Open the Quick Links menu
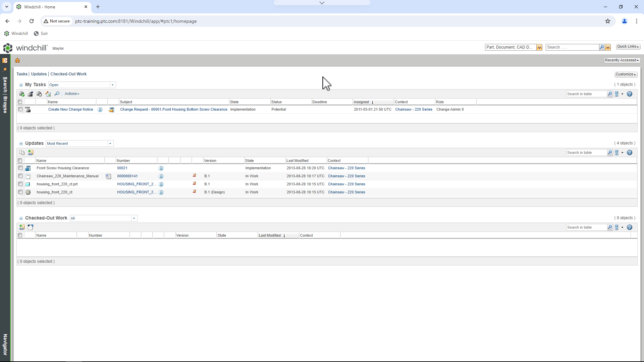This screenshot has width=644, height=362. point(628,47)
